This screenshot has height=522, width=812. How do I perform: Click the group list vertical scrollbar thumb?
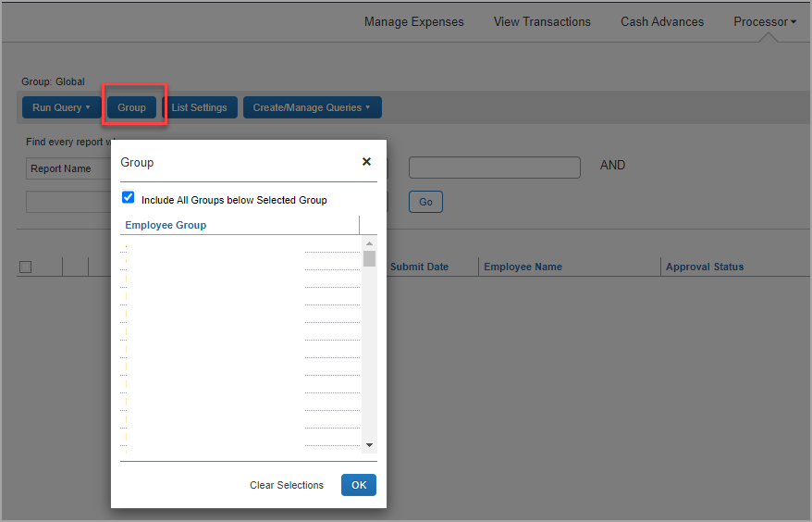tap(370, 258)
